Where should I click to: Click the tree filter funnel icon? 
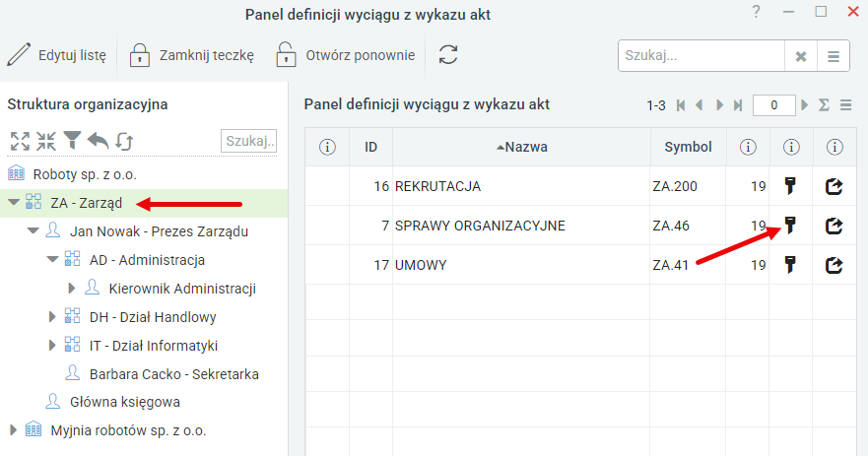pyautogui.click(x=72, y=141)
